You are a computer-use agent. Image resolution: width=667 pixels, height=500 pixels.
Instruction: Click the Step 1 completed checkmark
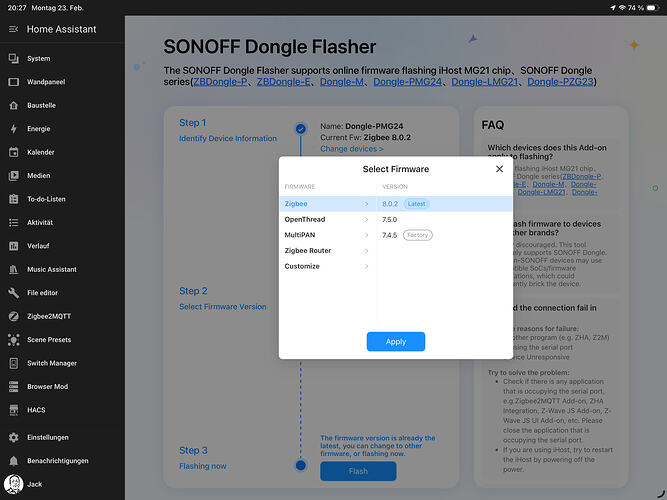(300, 129)
